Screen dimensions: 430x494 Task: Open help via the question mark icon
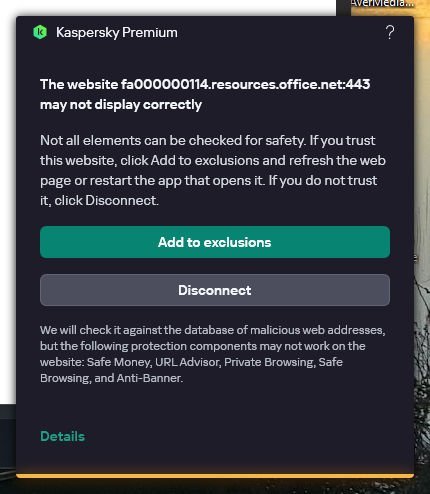point(390,33)
